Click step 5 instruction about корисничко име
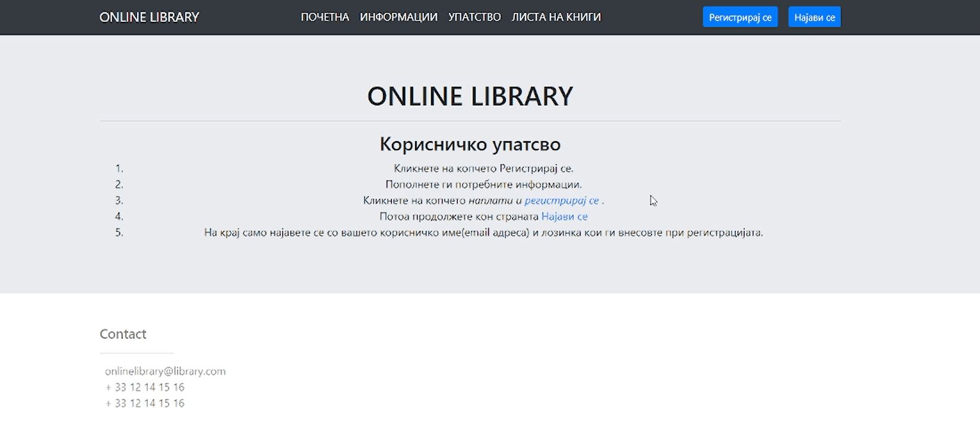 tap(483, 233)
